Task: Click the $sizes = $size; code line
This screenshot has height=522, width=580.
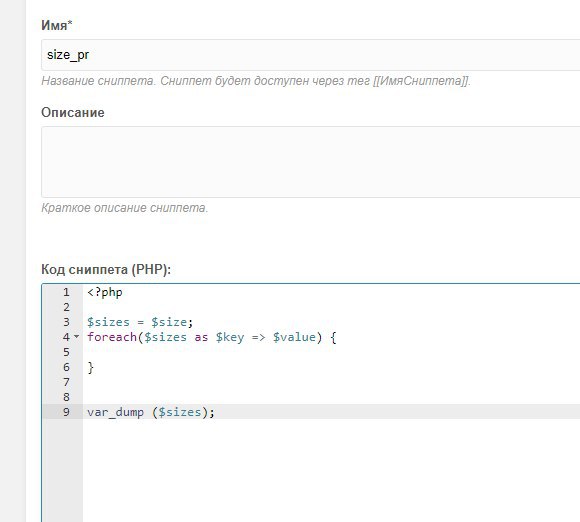Action: click(x=140, y=322)
